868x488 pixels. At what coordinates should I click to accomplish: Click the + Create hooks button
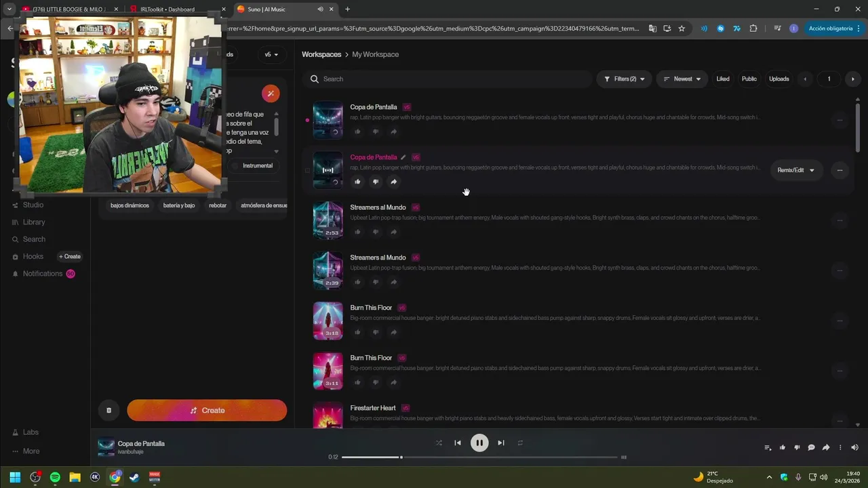click(x=69, y=256)
